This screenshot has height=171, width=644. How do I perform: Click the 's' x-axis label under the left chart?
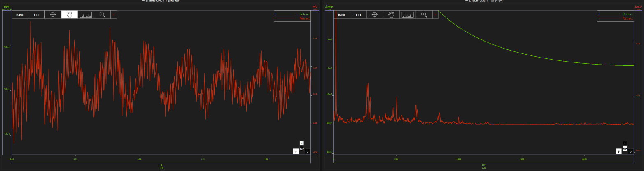[161, 165]
